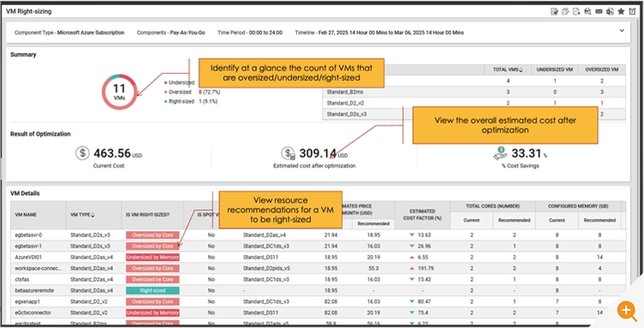Schedule the report using the alarm clock icon
This screenshot has width=644, height=328.
(632, 11)
